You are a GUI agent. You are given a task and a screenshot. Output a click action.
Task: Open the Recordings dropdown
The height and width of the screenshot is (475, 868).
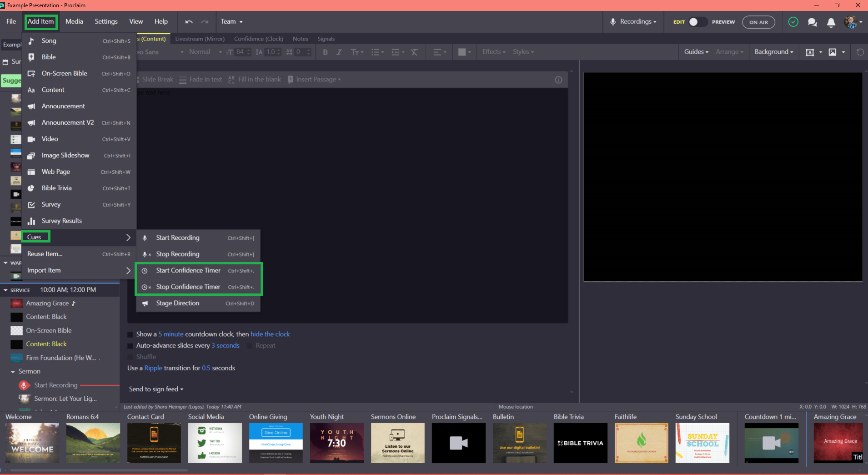point(633,21)
